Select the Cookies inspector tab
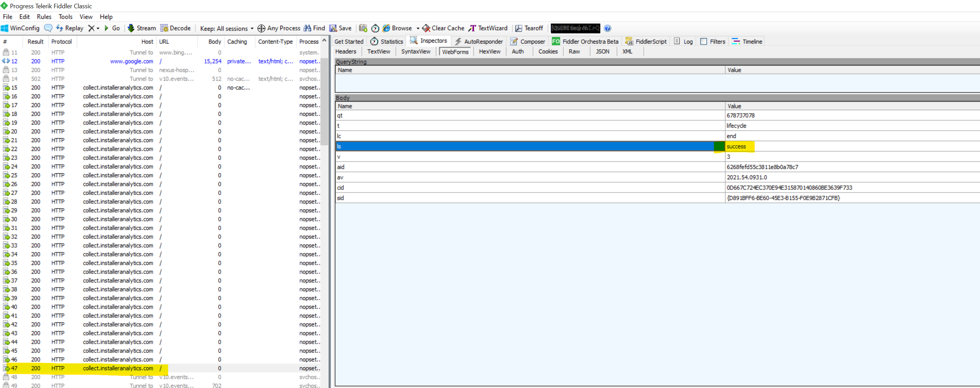This screenshot has width=980, height=388. pos(548,52)
